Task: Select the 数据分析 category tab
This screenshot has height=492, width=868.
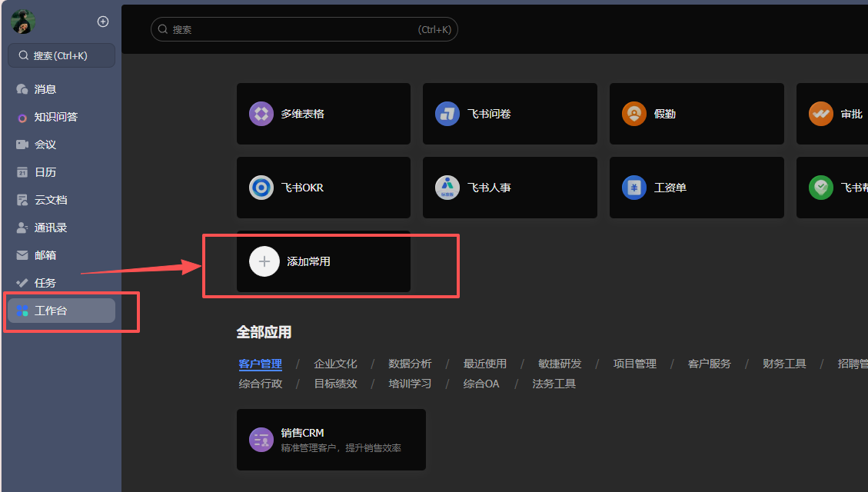Action: pyautogui.click(x=411, y=364)
